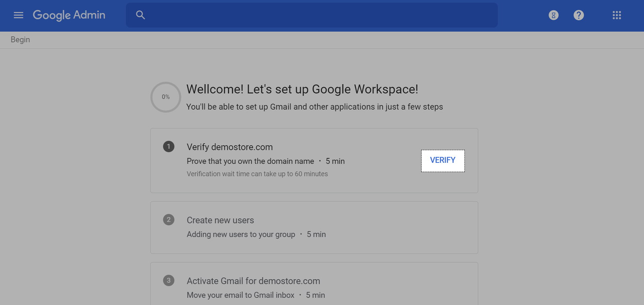644x305 pixels.
Task: Click 'Create new users' step title
Action: click(220, 220)
